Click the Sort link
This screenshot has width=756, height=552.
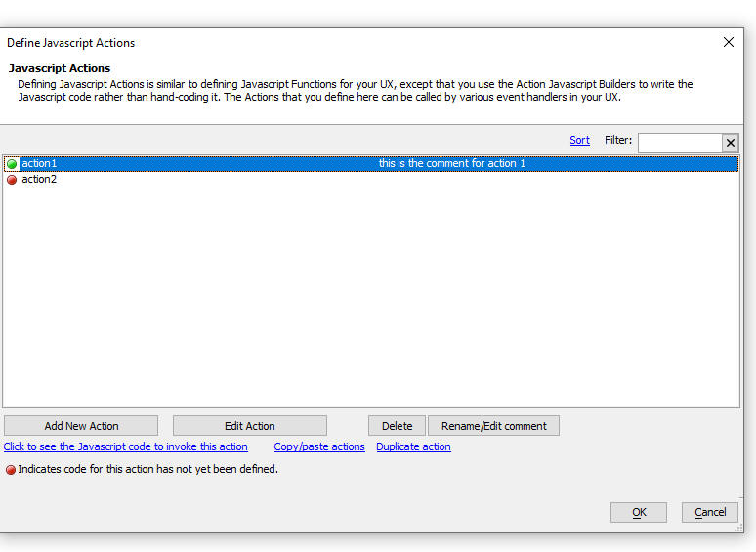579,141
